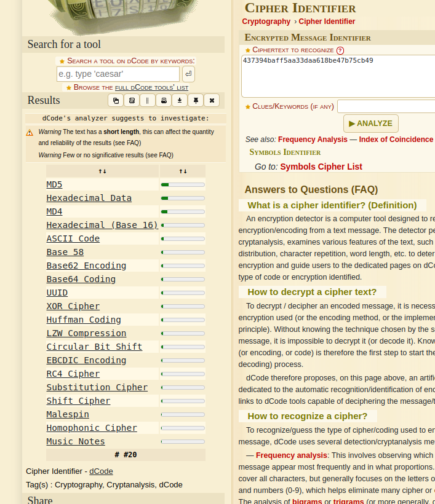Click 'How to recognize a cipher?' heading
This screenshot has width=435, height=504.
point(307,416)
